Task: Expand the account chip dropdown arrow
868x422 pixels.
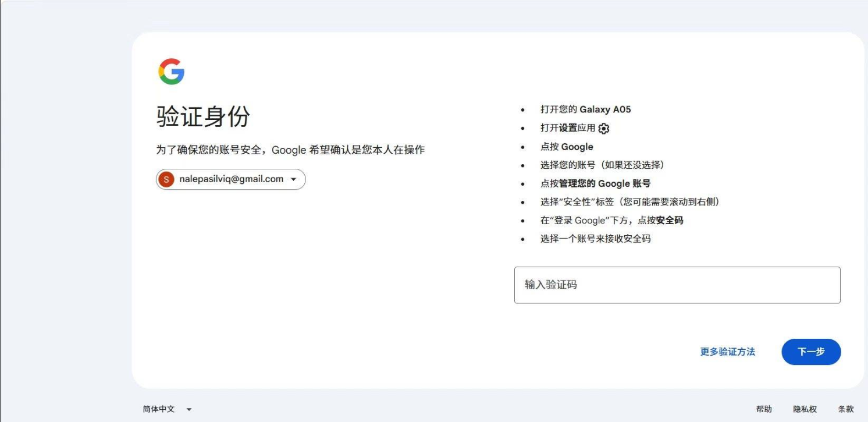Action: tap(294, 179)
